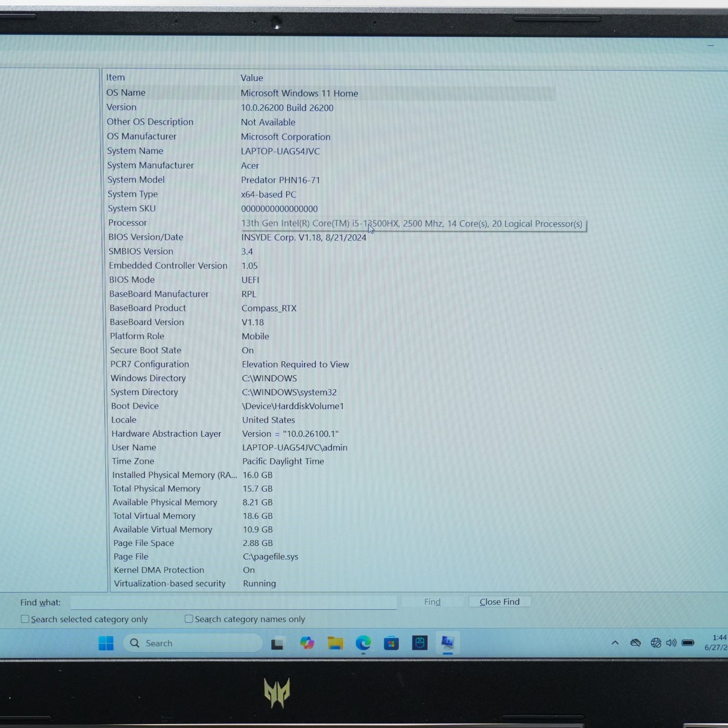The height and width of the screenshot is (728, 728).
Task: Launch Copilot from the taskbar
Action: [307, 643]
